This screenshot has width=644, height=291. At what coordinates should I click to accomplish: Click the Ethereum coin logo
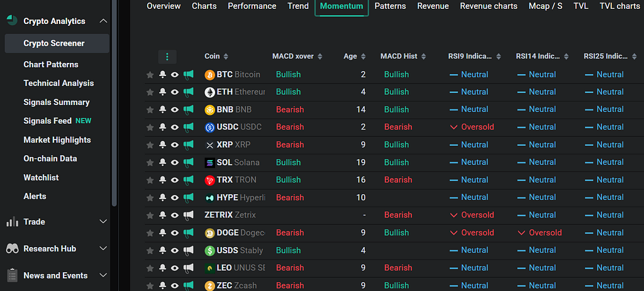click(210, 92)
